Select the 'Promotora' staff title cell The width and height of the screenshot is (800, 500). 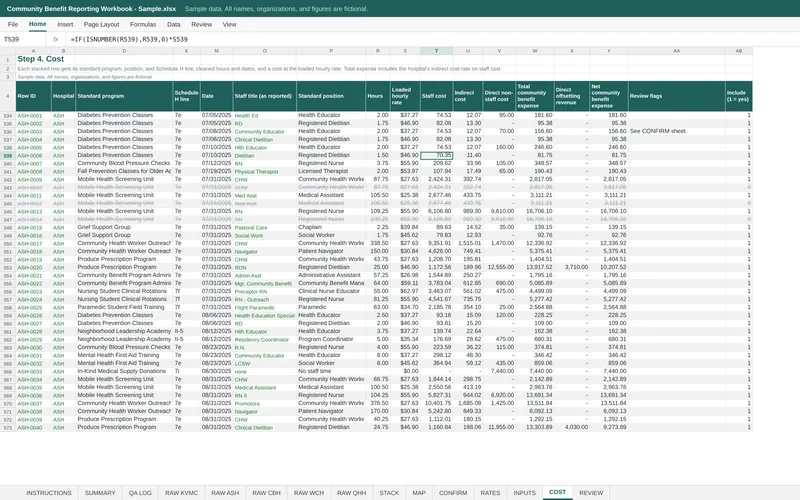pos(264,404)
